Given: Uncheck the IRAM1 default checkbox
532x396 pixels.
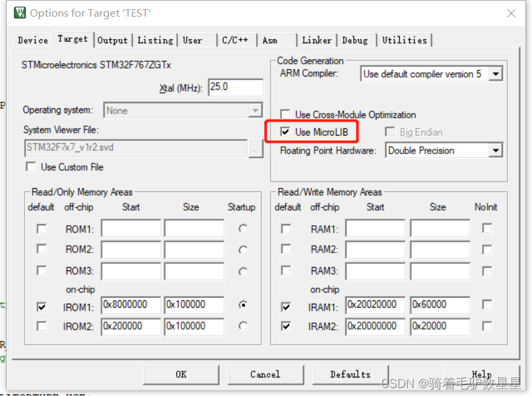Looking at the screenshot, I should click(286, 307).
